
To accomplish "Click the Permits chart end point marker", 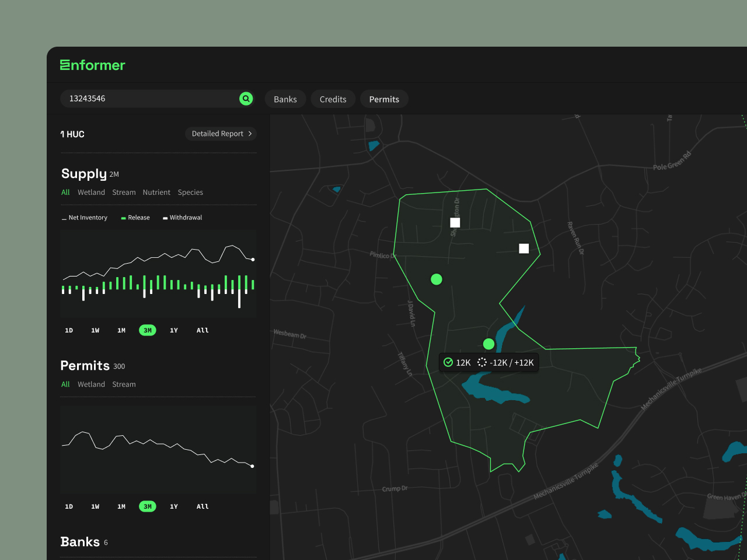I will pyautogui.click(x=252, y=466).
